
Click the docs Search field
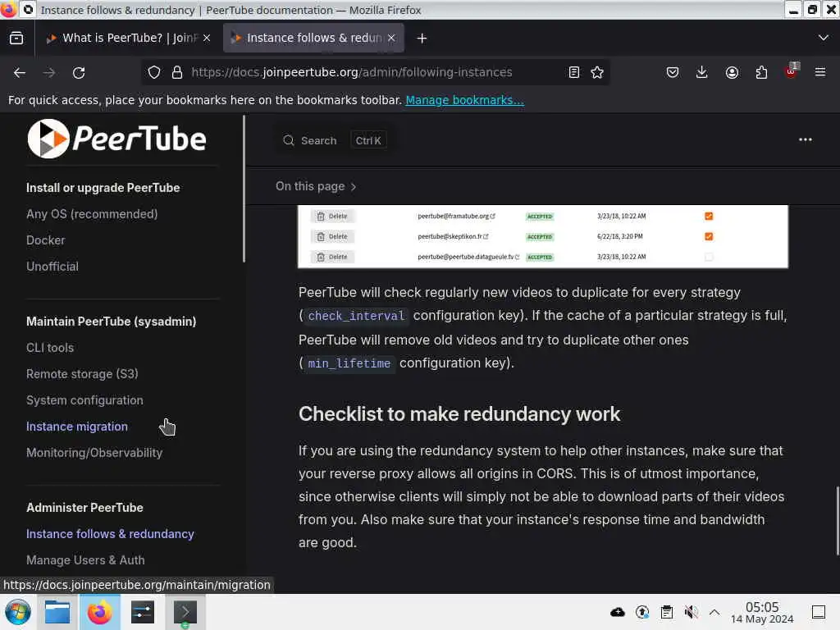tap(335, 140)
